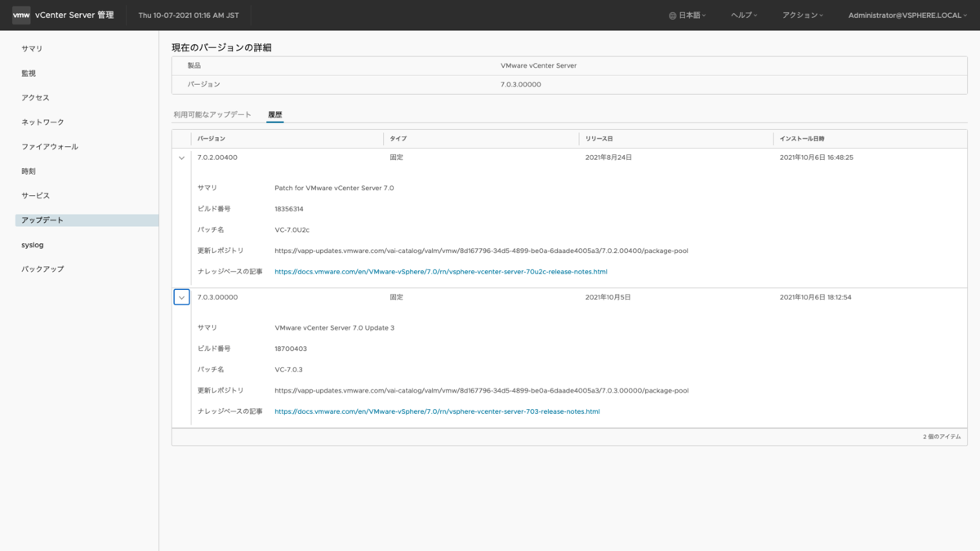Click the header date and time display
The width and height of the screenshot is (980, 551).
189,16
